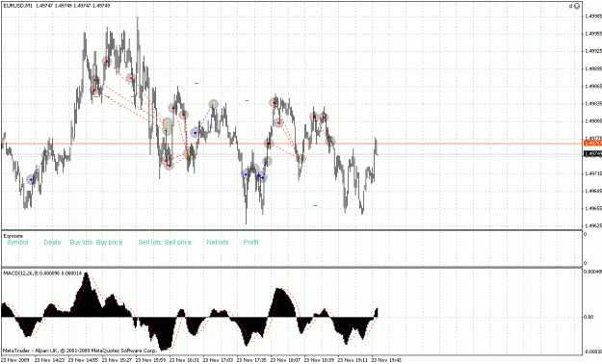
Task: Click the 23 Nov 15:27 time label
Action: 117,360
